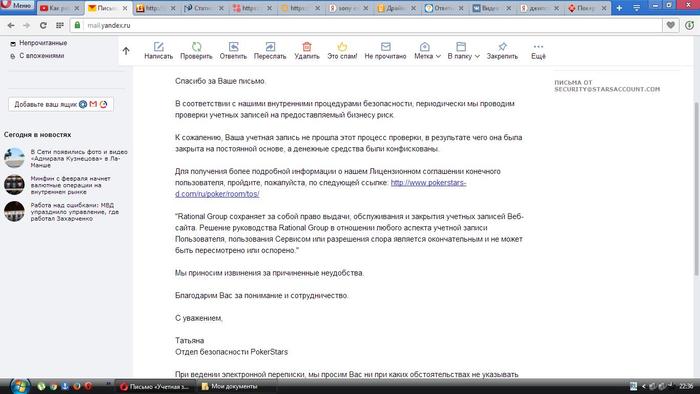Close the YouTube tab
This screenshot has height=394, width=700.
point(77,8)
